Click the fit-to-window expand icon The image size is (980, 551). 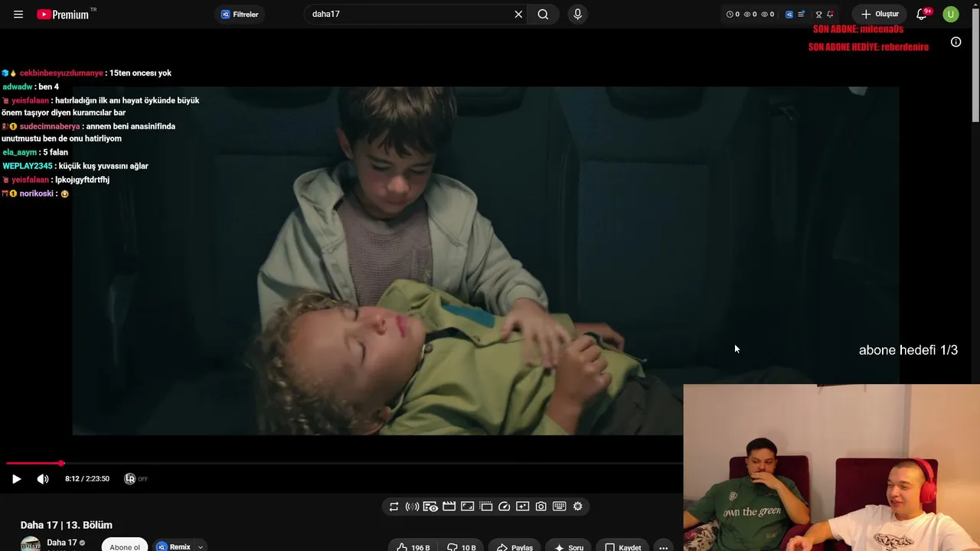468,507
